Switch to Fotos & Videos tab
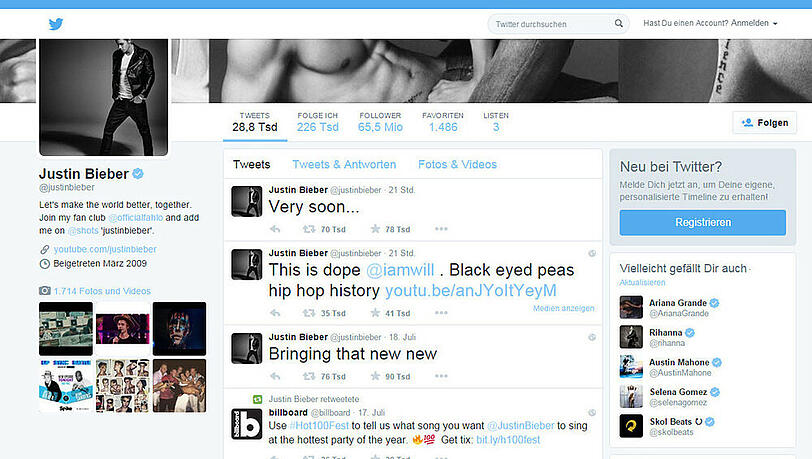812x459 pixels. (x=457, y=164)
